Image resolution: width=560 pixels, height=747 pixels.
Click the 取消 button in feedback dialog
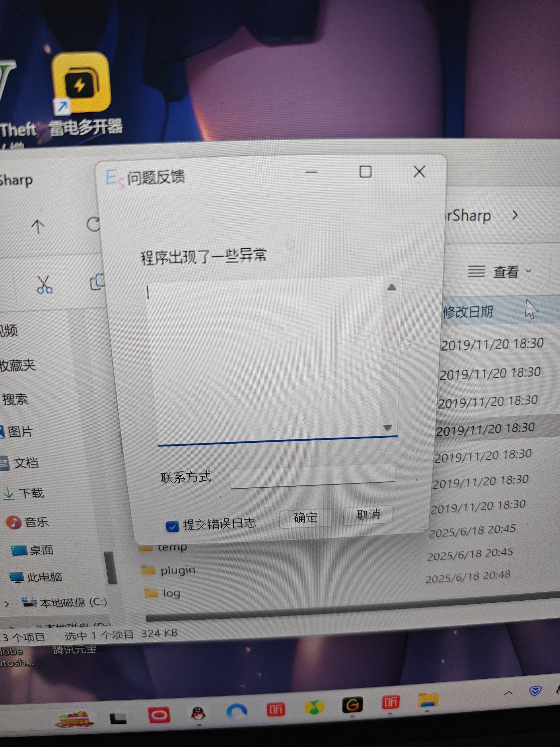point(368,515)
